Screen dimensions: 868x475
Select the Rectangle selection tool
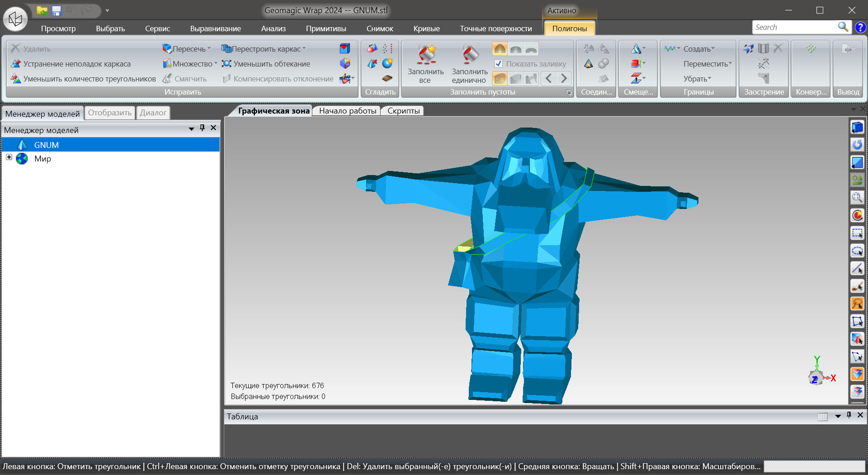857,233
